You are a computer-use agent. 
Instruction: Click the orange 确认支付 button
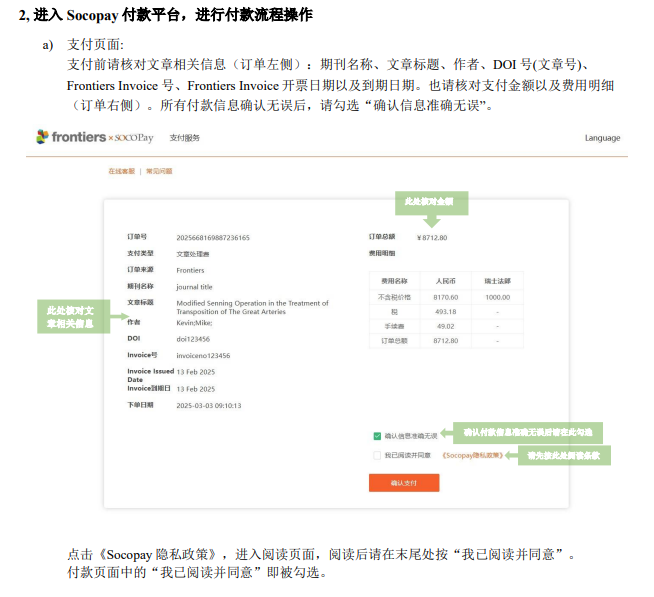click(x=404, y=483)
